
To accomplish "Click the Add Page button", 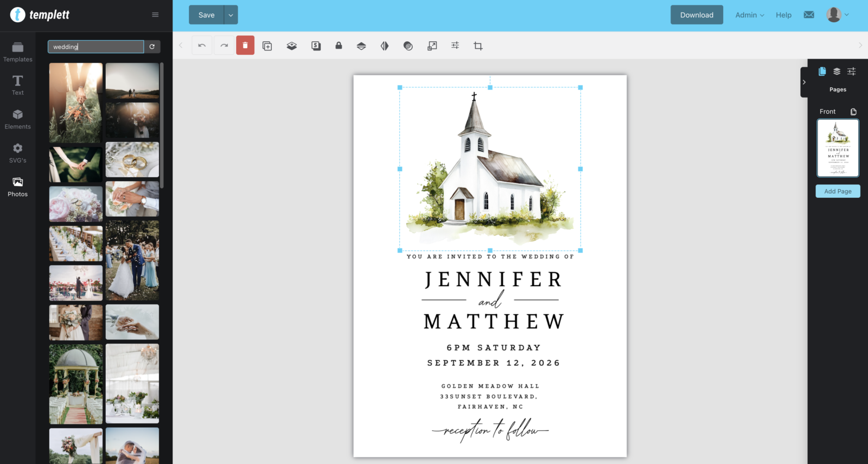I will [838, 191].
